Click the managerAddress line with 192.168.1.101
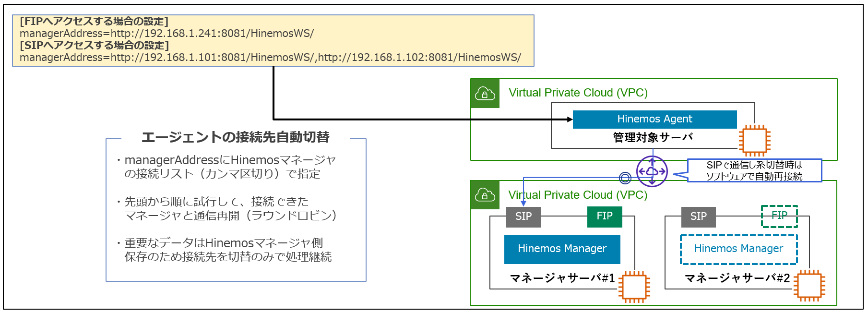The height and width of the screenshot is (313, 868). pyautogui.click(x=270, y=58)
